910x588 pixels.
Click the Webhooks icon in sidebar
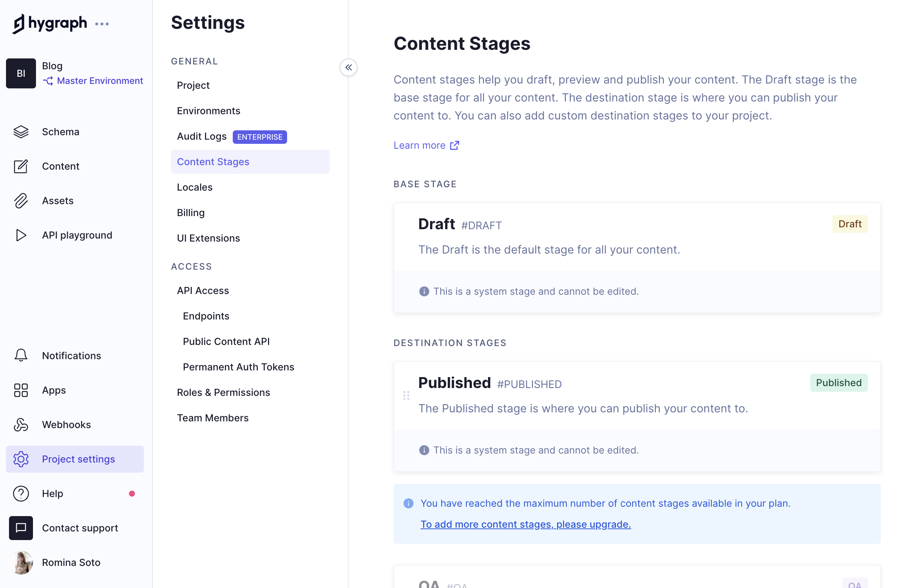tap(21, 424)
